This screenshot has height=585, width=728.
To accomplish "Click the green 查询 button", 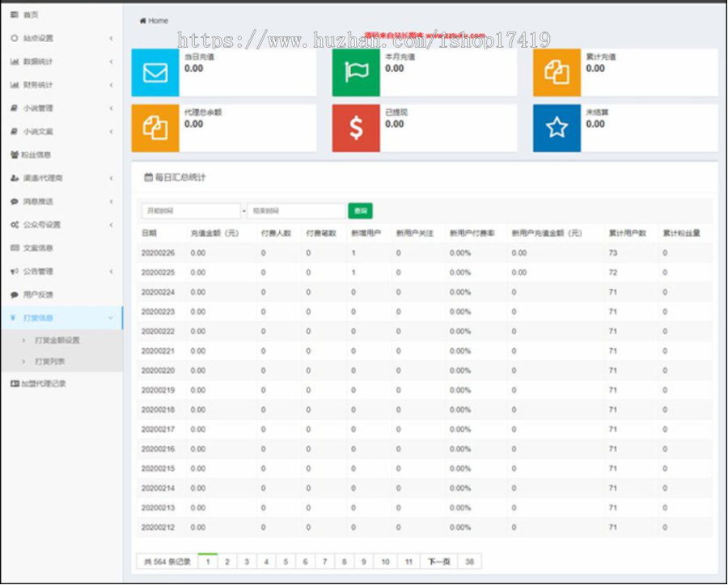I will tap(360, 211).
